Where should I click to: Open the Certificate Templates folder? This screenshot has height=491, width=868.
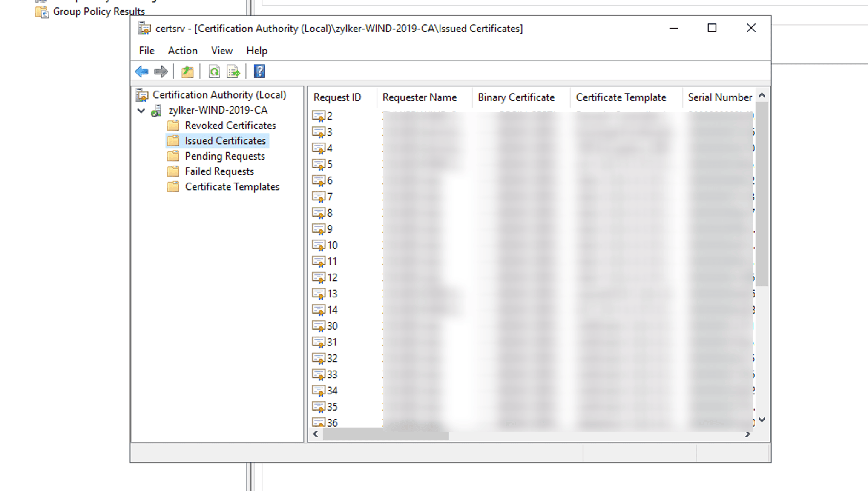coord(232,187)
